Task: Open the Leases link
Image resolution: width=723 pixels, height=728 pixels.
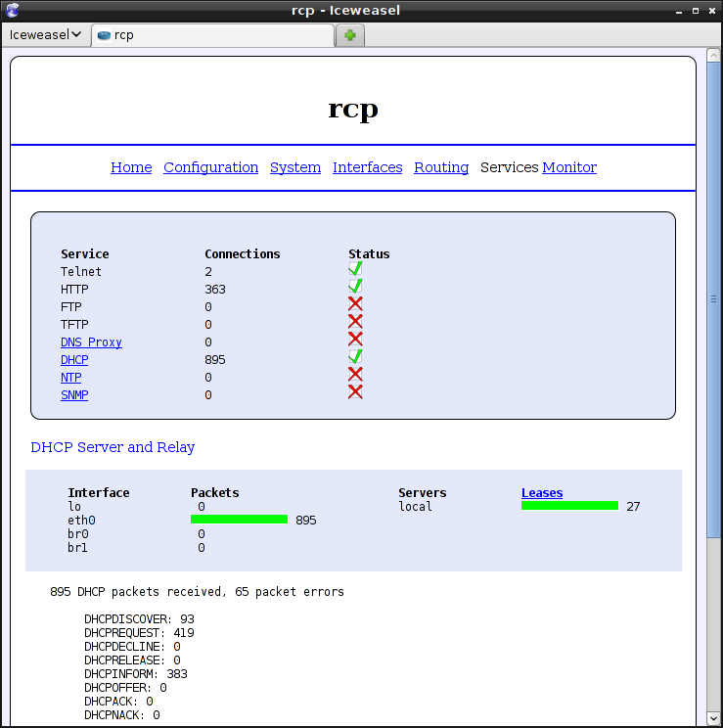Action: [x=541, y=493]
